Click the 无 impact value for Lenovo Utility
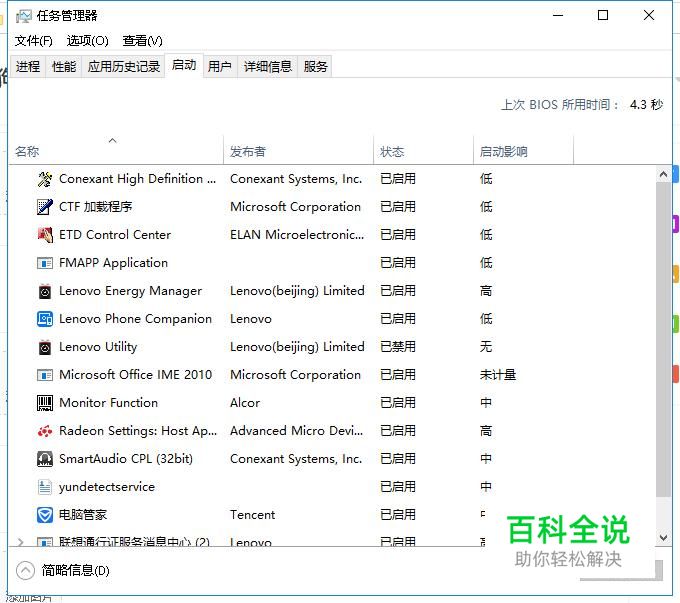The height and width of the screenshot is (603, 680). [x=486, y=347]
